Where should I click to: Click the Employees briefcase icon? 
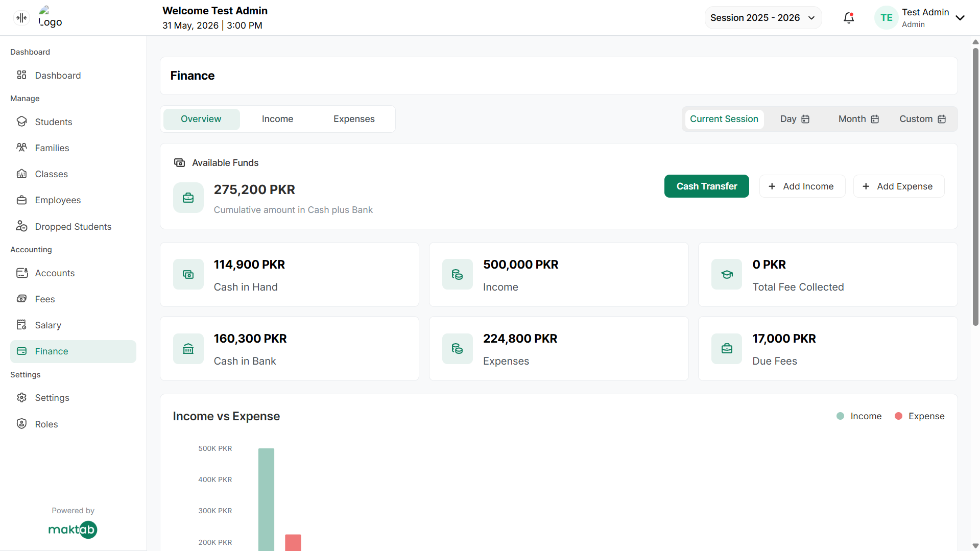coord(21,200)
